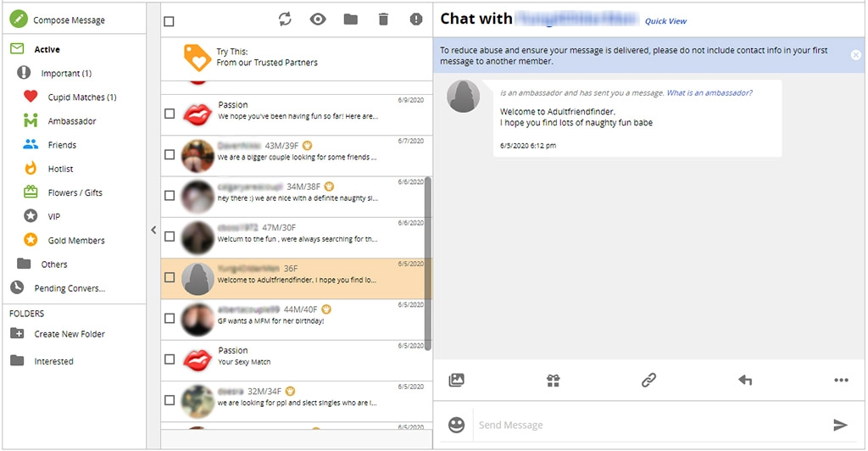Click the Send Message input field
Viewport: 868px width, 451px height.
tap(650, 425)
